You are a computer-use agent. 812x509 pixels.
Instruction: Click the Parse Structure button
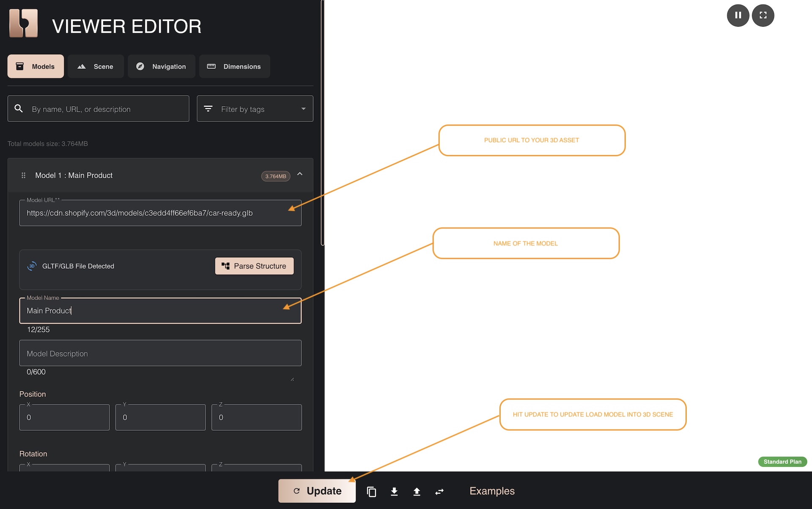[254, 266]
